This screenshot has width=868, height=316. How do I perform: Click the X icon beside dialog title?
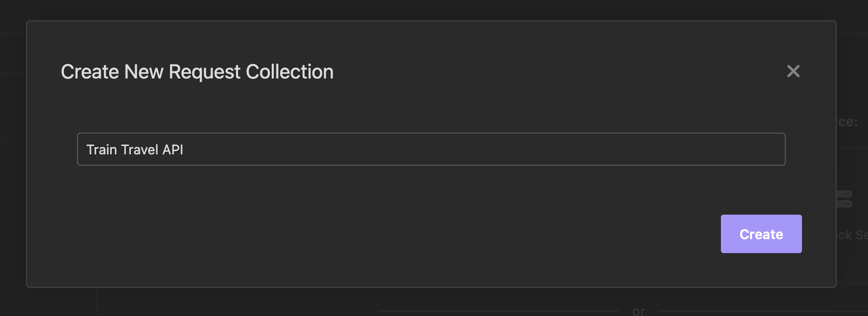pyautogui.click(x=793, y=71)
